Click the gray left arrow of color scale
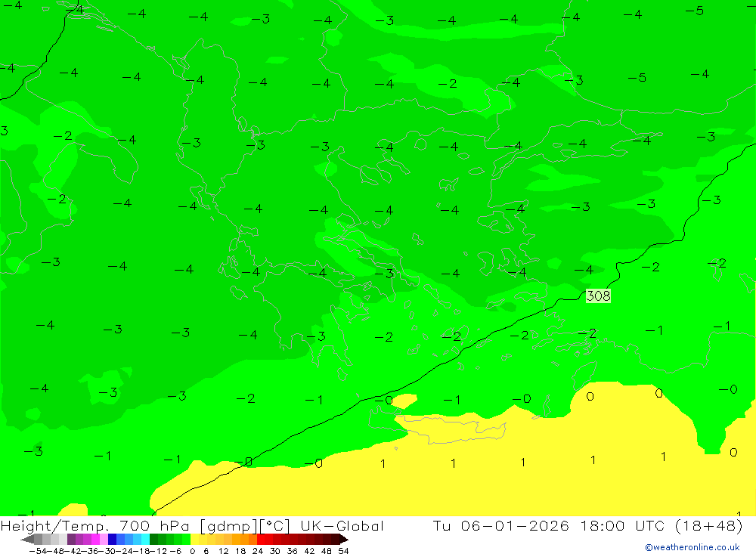The width and height of the screenshot is (756, 554). pyautogui.click(x=27, y=539)
